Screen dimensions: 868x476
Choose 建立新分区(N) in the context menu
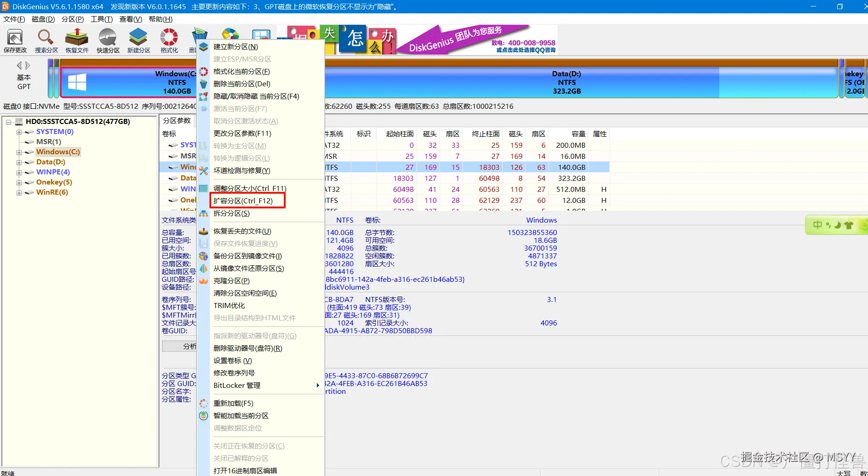coord(236,47)
